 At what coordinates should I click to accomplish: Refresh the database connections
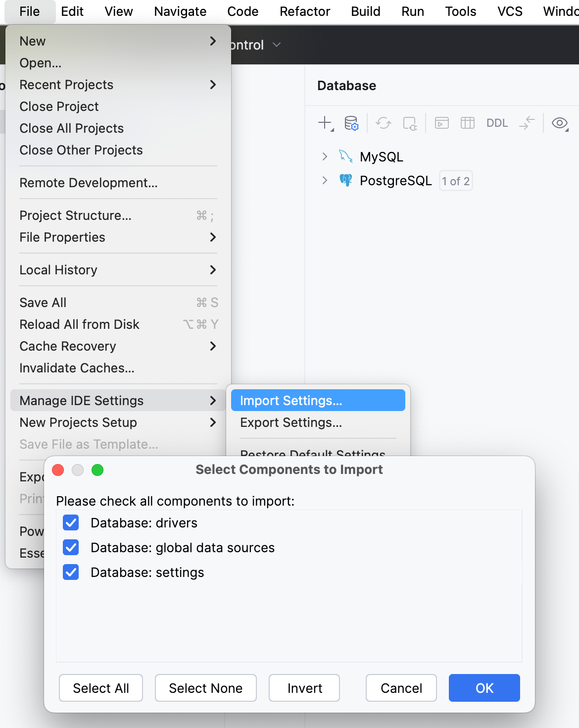383,123
